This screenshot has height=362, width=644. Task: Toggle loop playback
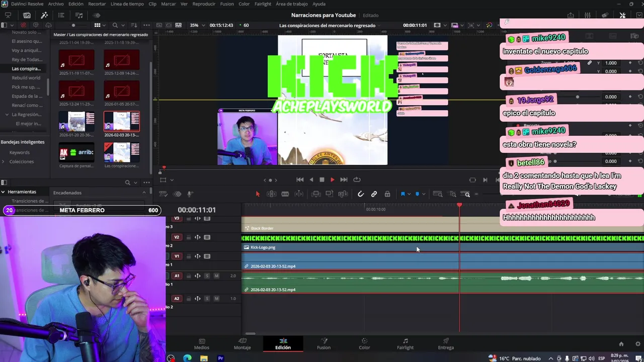357,179
